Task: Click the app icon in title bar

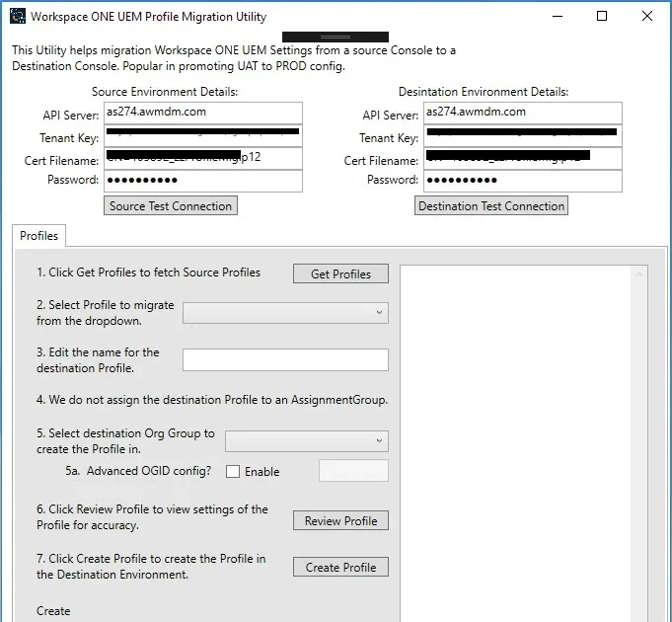Action: (18, 16)
